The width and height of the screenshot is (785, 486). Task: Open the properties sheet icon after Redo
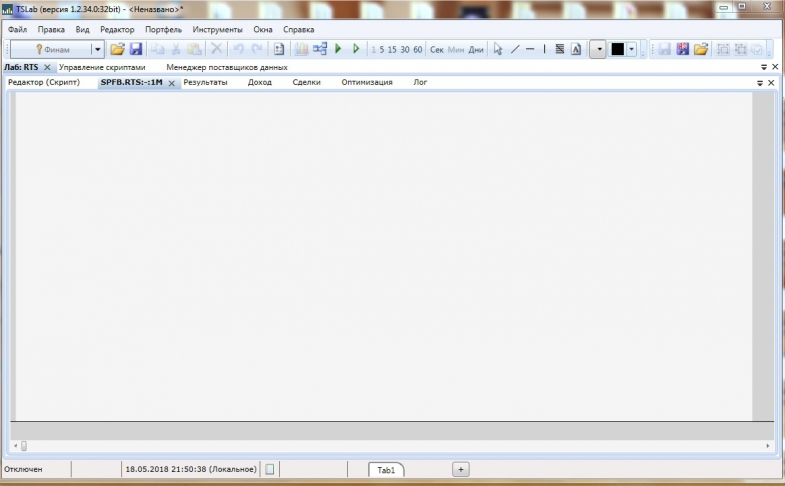coord(279,49)
